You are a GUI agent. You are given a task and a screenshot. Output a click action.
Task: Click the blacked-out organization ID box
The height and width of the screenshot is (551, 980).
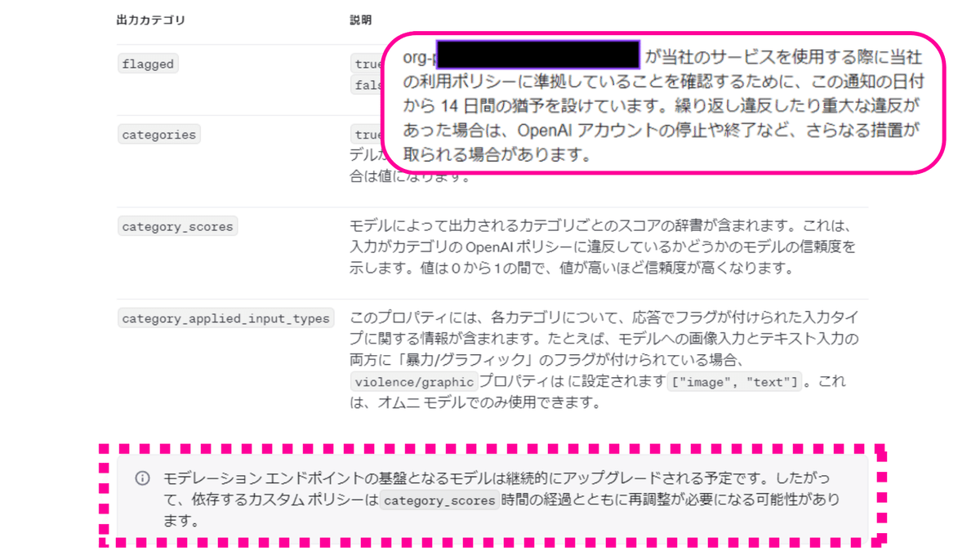537,54
